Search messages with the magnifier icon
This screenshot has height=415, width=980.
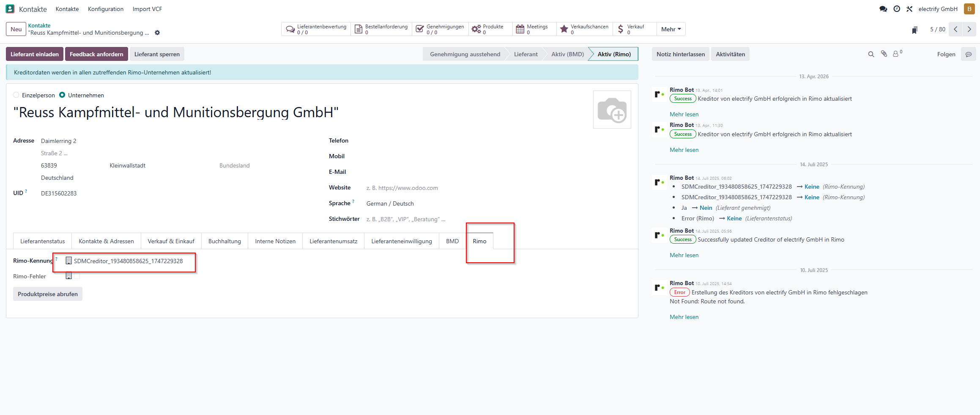tap(871, 54)
